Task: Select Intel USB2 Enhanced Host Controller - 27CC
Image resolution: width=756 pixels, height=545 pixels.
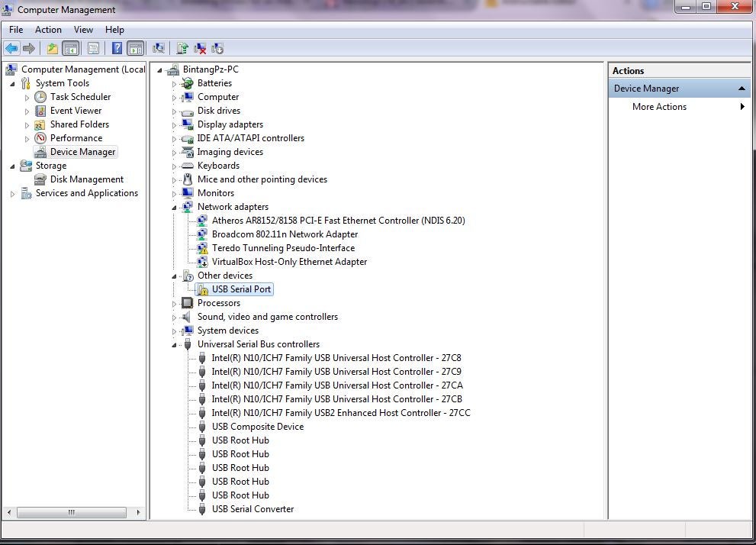Action: (x=341, y=413)
